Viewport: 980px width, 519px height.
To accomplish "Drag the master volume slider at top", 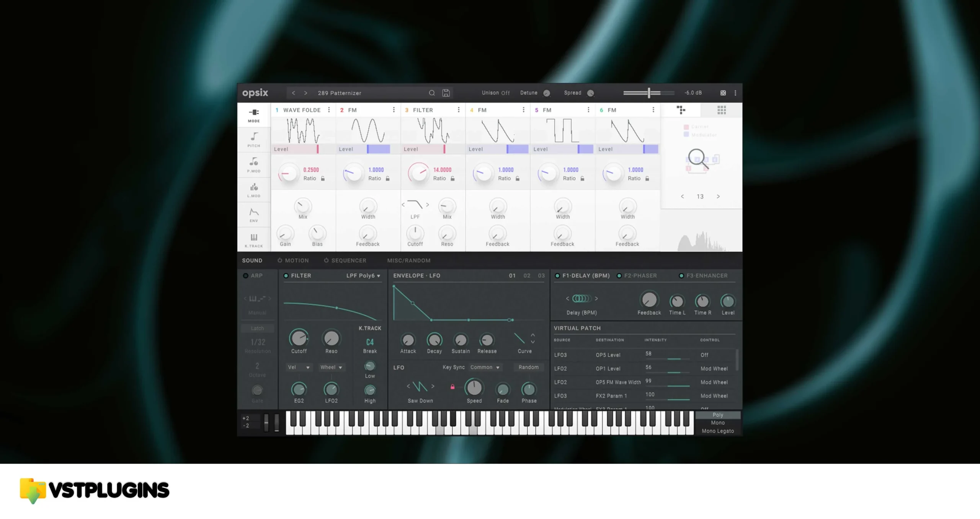I will [x=649, y=93].
